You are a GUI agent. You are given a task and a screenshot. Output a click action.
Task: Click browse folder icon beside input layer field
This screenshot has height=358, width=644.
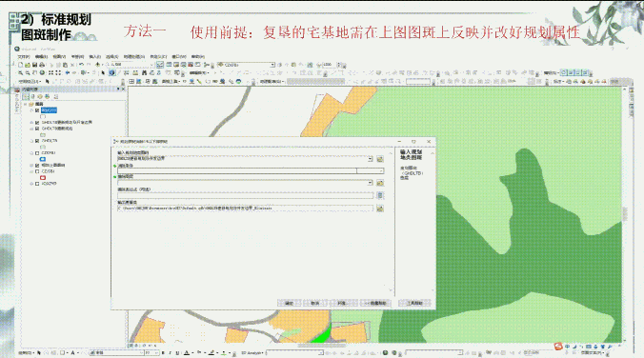click(x=380, y=159)
